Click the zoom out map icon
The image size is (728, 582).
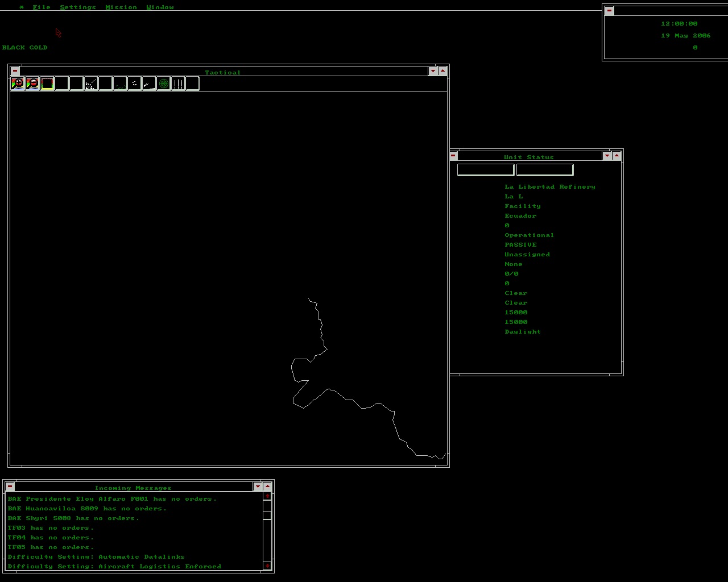tap(32, 84)
